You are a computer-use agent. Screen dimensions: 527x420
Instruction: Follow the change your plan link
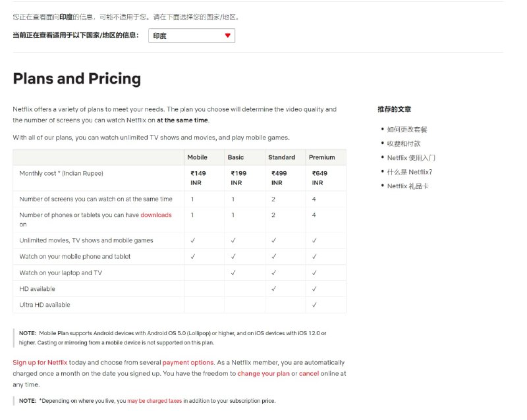(x=263, y=374)
